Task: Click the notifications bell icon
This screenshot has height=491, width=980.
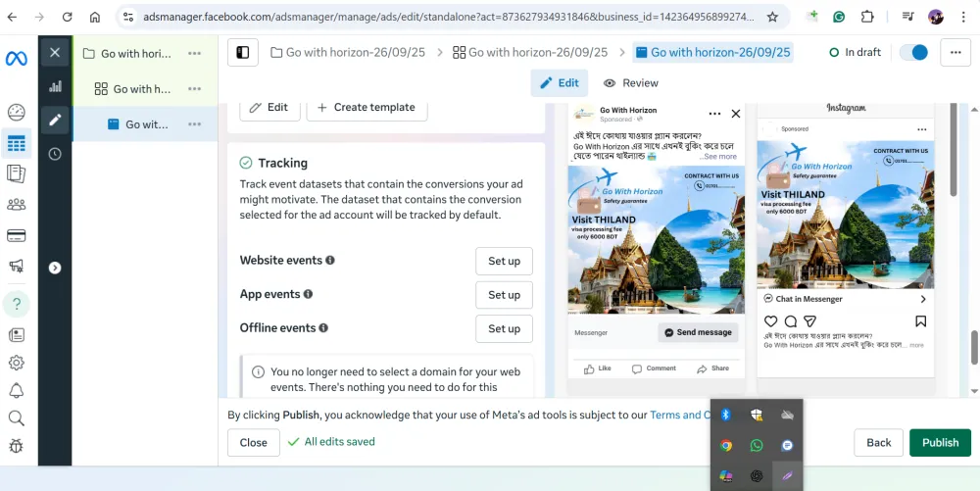Action: [x=16, y=391]
